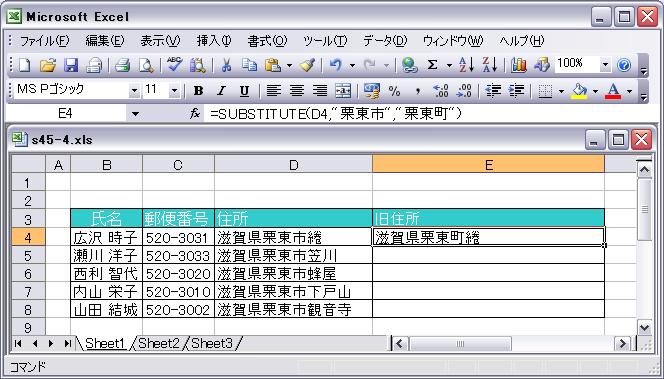
Task: Open the データ(D) menu
Action: (x=385, y=41)
